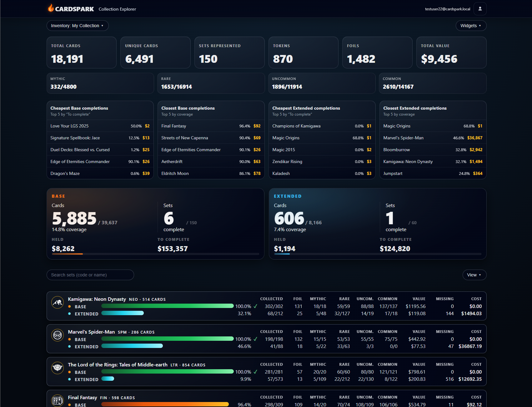This screenshot has height=407, width=532.
Task: Select Dragon's Maze under Cheapest Base completions
Action: (x=100, y=173)
